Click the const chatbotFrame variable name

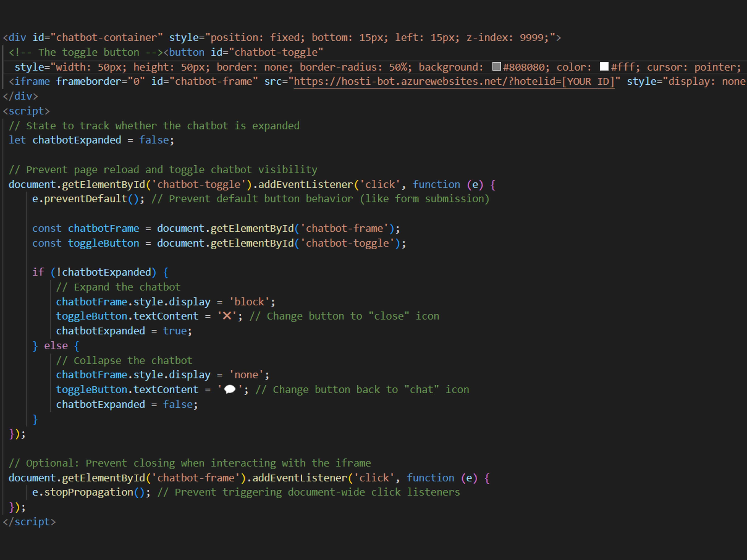point(103,229)
